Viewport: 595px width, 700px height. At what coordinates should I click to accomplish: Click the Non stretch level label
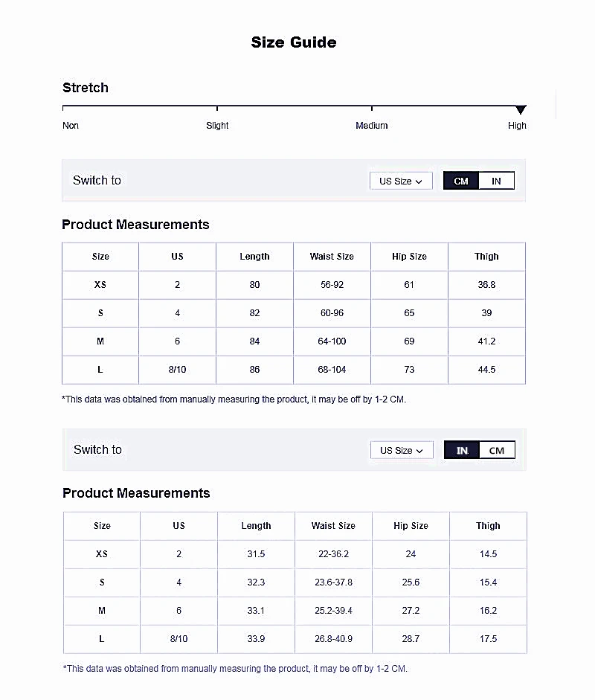71,126
